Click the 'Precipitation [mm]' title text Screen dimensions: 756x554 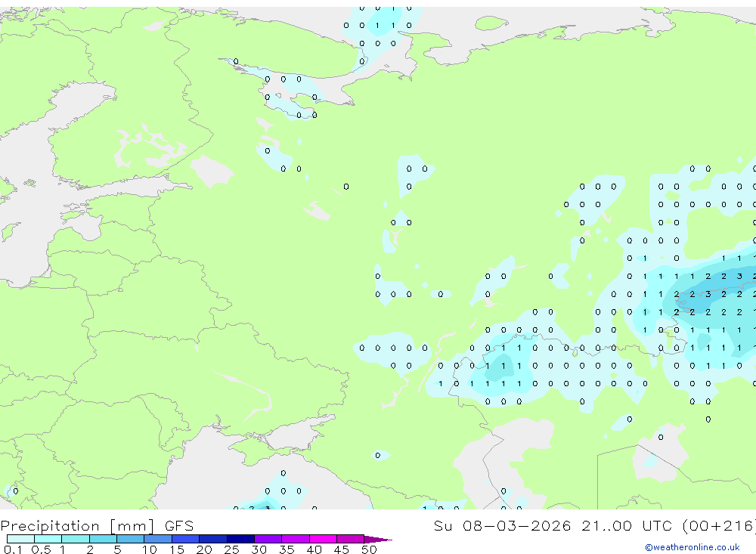click(77, 526)
